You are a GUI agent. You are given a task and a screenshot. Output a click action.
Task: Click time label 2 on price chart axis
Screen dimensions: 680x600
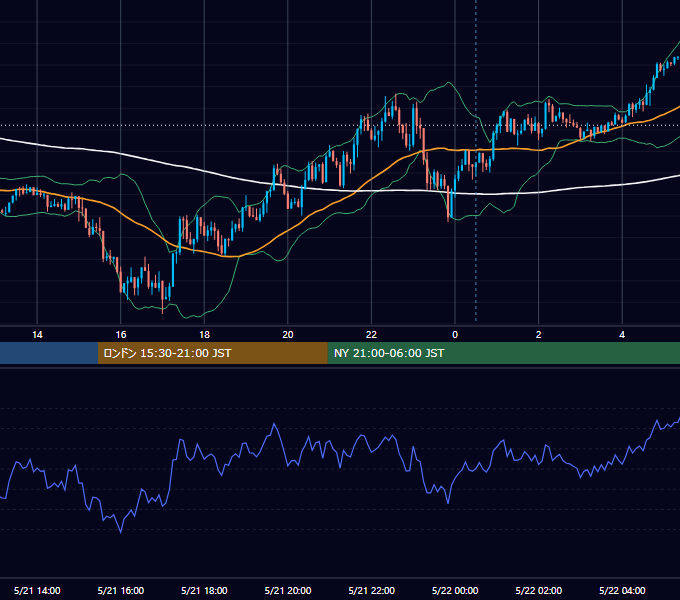tap(538, 335)
